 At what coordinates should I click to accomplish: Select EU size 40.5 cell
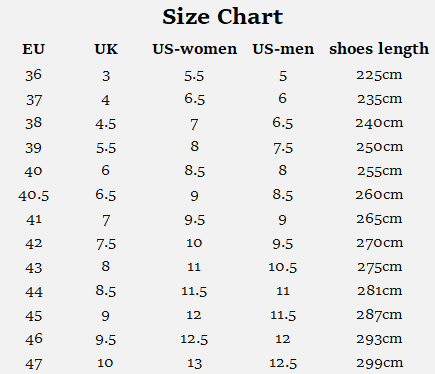tap(34, 195)
